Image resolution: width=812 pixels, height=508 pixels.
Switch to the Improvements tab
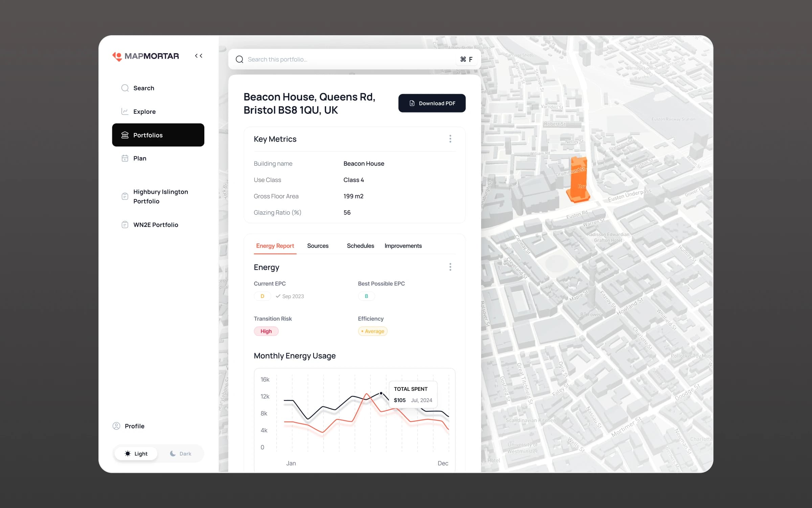click(403, 246)
